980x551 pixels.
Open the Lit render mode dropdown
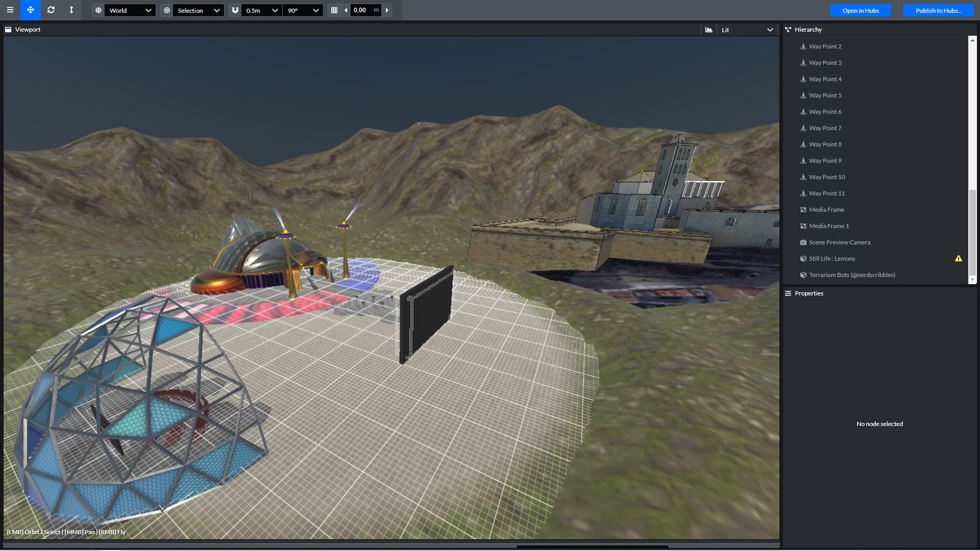coord(747,30)
